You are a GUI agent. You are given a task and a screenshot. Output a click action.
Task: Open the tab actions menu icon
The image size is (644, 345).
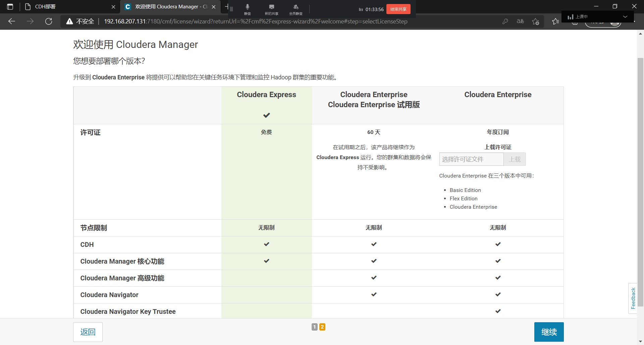10,7
